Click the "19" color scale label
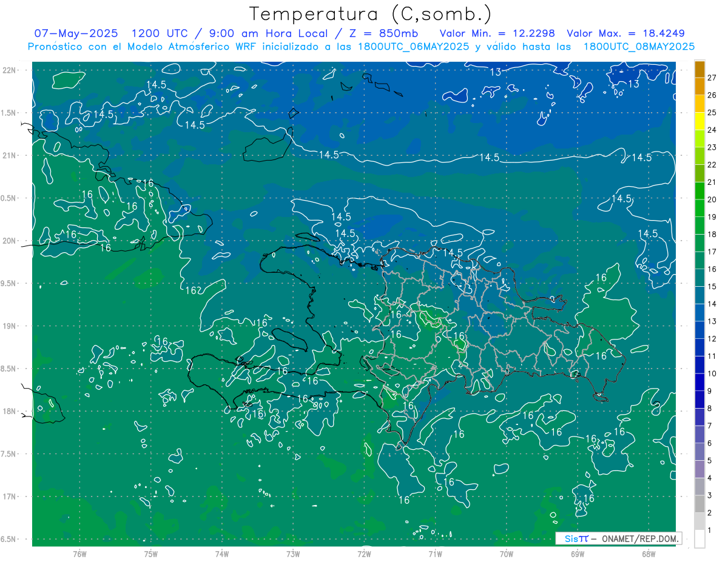The width and height of the screenshot is (728, 562). (x=712, y=217)
